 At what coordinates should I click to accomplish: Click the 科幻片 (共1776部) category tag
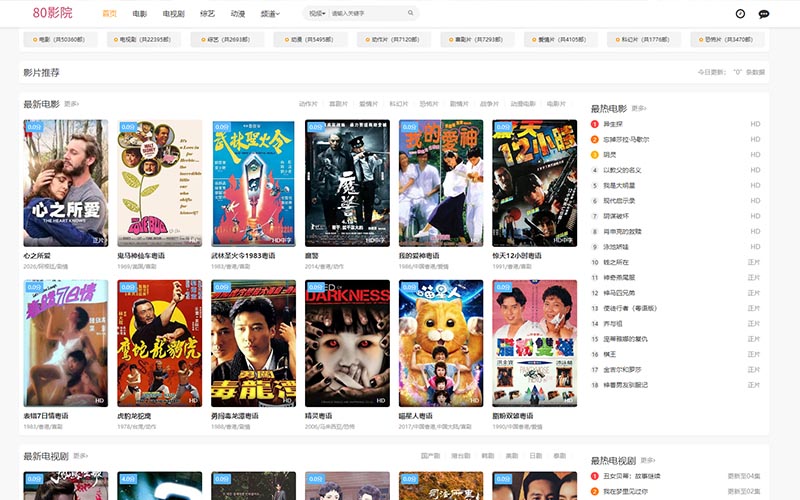644,39
